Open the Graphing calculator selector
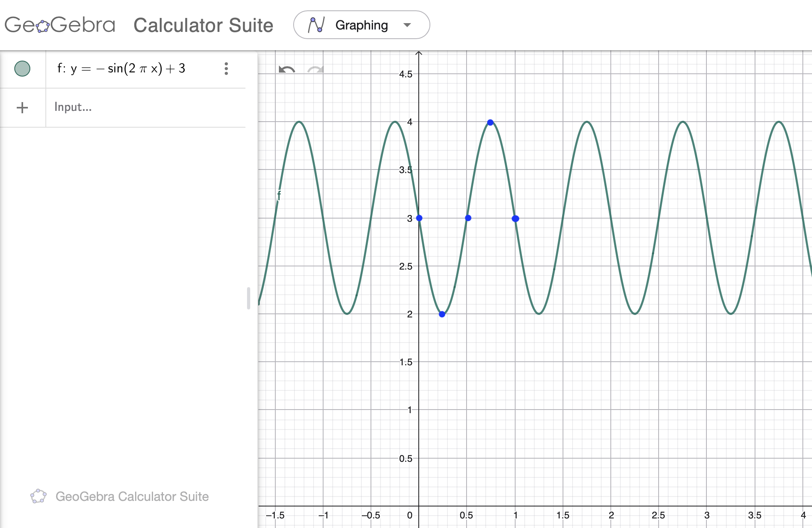 tap(361, 25)
